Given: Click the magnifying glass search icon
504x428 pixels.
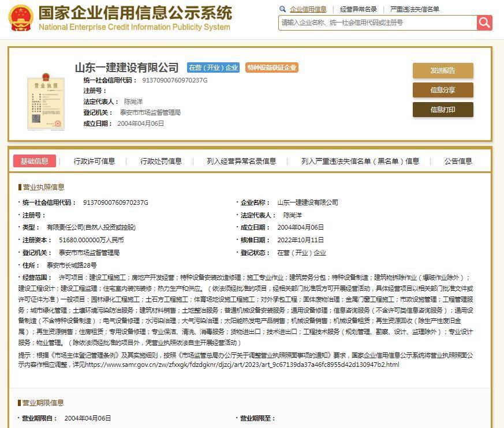Looking at the screenshot, I should (483, 23).
